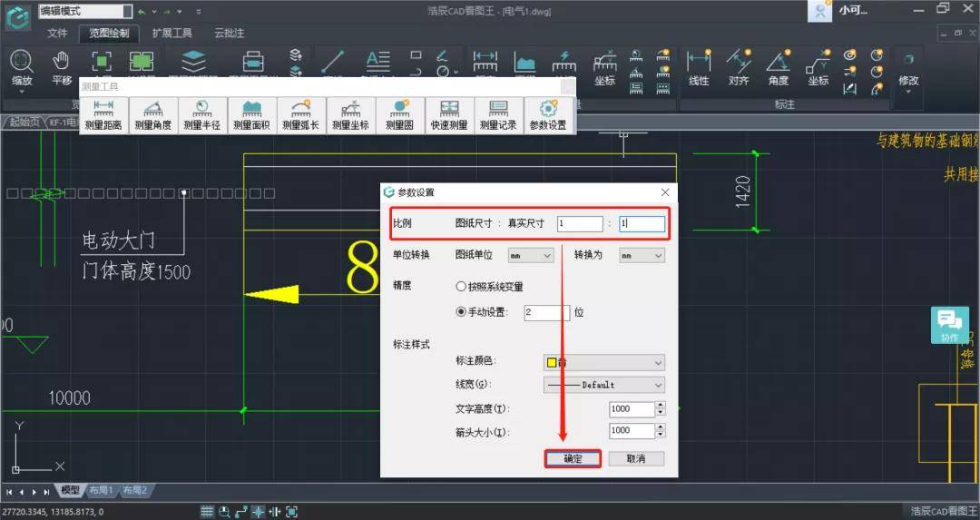The height and width of the screenshot is (520, 980).
Task: Open the 协作 collaboration chat button
Action: 949,325
